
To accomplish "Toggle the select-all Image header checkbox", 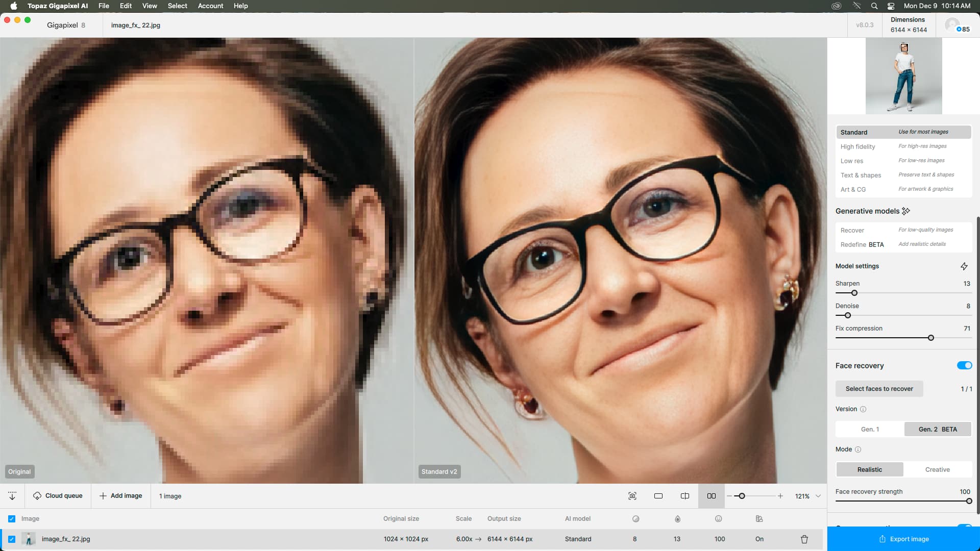I will coord(12,519).
